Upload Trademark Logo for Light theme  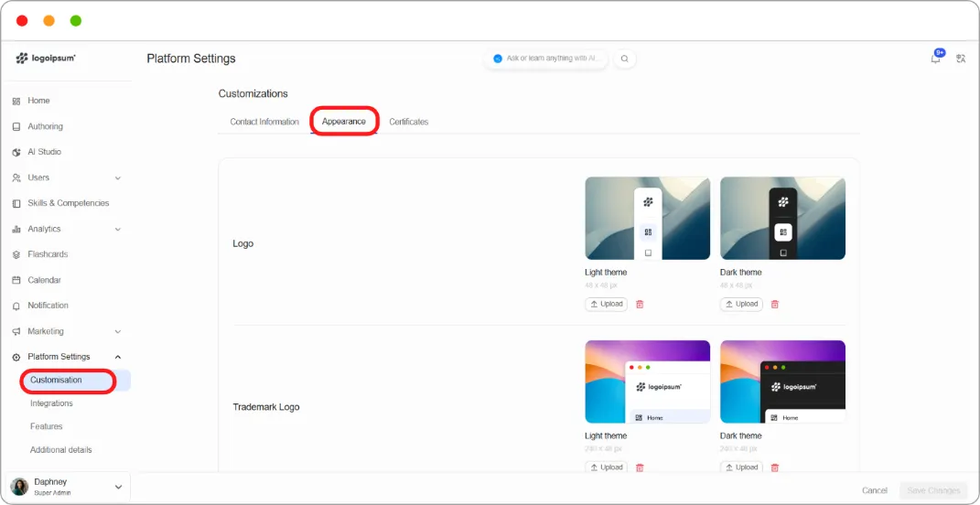pyautogui.click(x=607, y=467)
